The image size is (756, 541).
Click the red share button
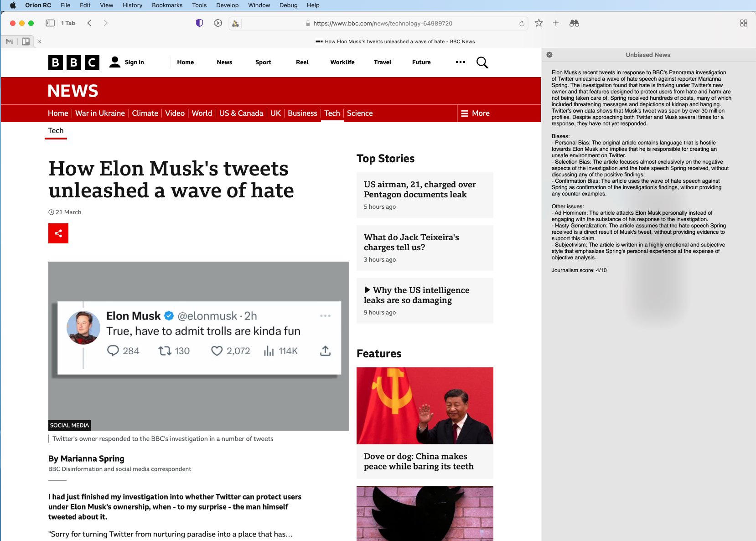pyautogui.click(x=58, y=233)
